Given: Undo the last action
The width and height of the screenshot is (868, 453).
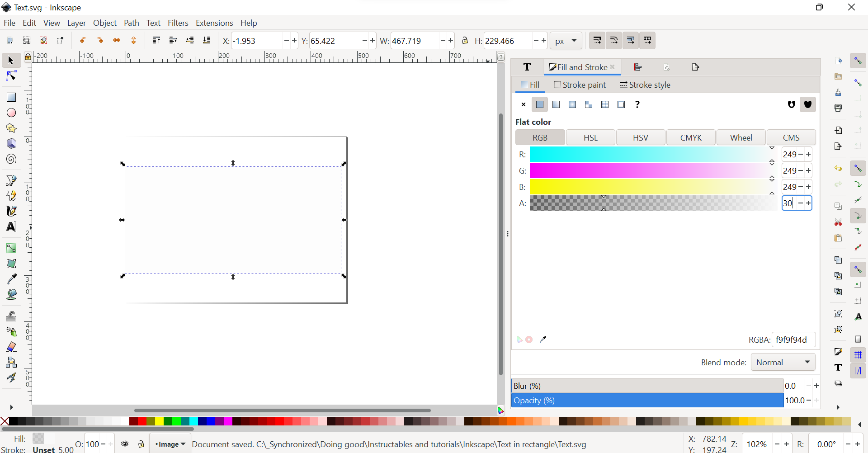Looking at the screenshot, I should [83, 40].
